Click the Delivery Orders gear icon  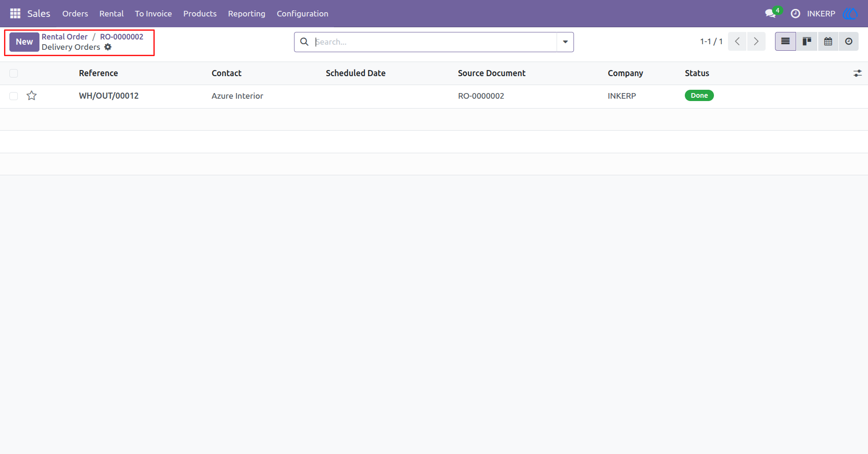108,47
